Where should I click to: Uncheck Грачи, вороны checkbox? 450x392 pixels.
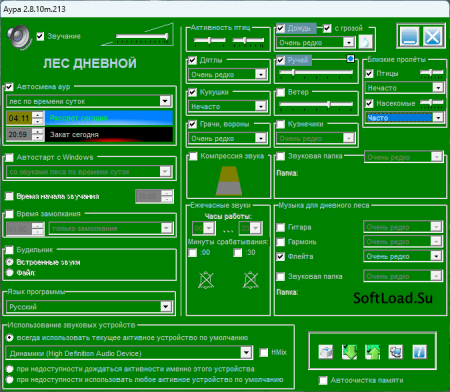coord(192,124)
